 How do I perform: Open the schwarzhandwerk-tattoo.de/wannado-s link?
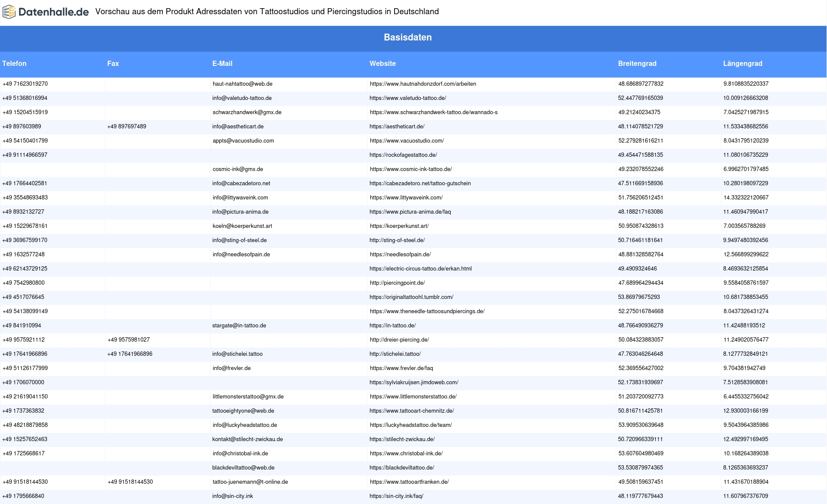[x=434, y=112]
